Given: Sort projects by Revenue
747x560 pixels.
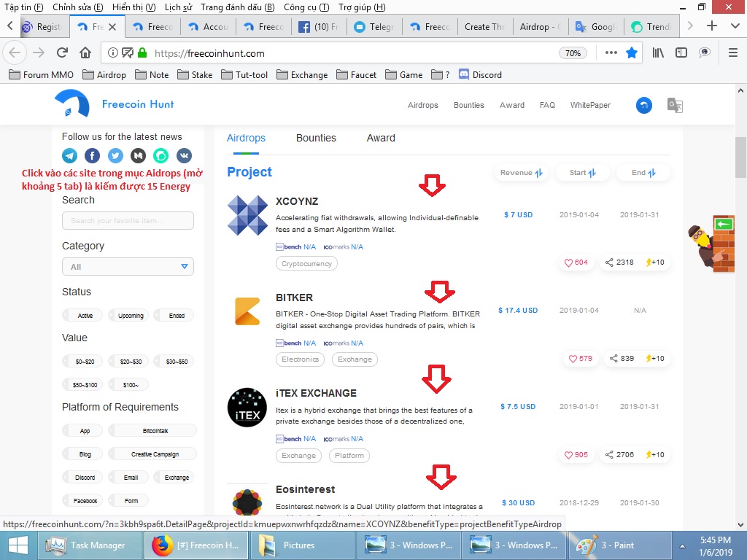Looking at the screenshot, I should (x=521, y=173).
